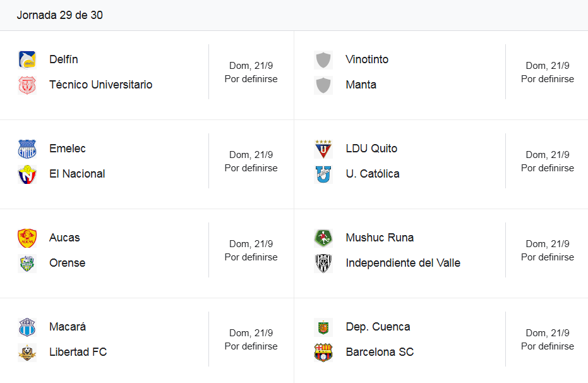This screenshot has width=588, height=383.
Task: Select the Aucas yellow crest
Action: (x=27, y=238)
